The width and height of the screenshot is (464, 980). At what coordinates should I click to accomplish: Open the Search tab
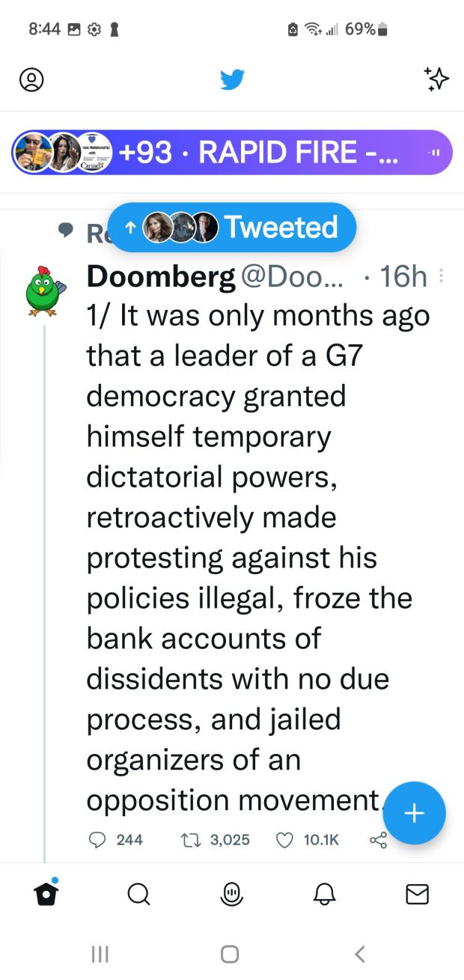(138, 893)
